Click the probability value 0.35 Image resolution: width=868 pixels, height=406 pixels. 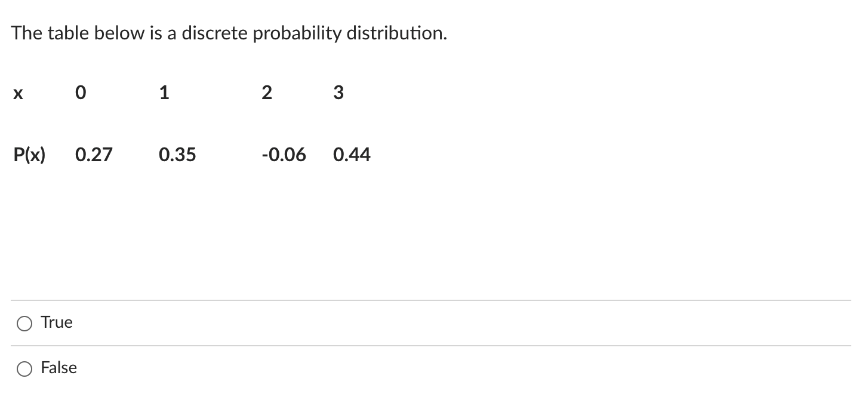point(177,155)
